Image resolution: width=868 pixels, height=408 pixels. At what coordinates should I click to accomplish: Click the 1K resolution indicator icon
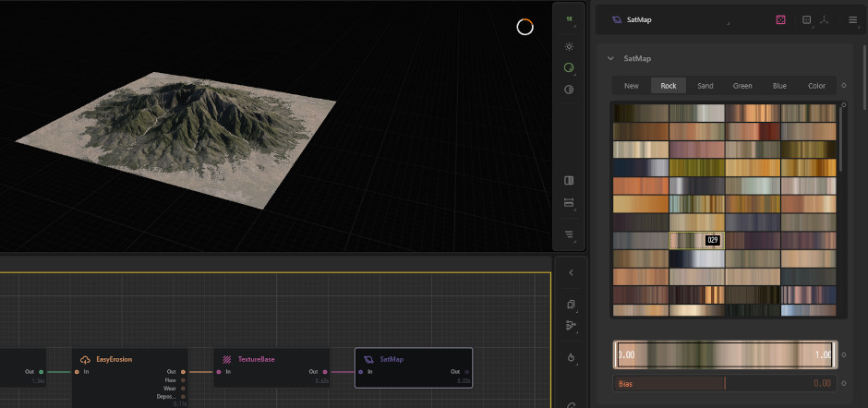[x=569, y=18]
